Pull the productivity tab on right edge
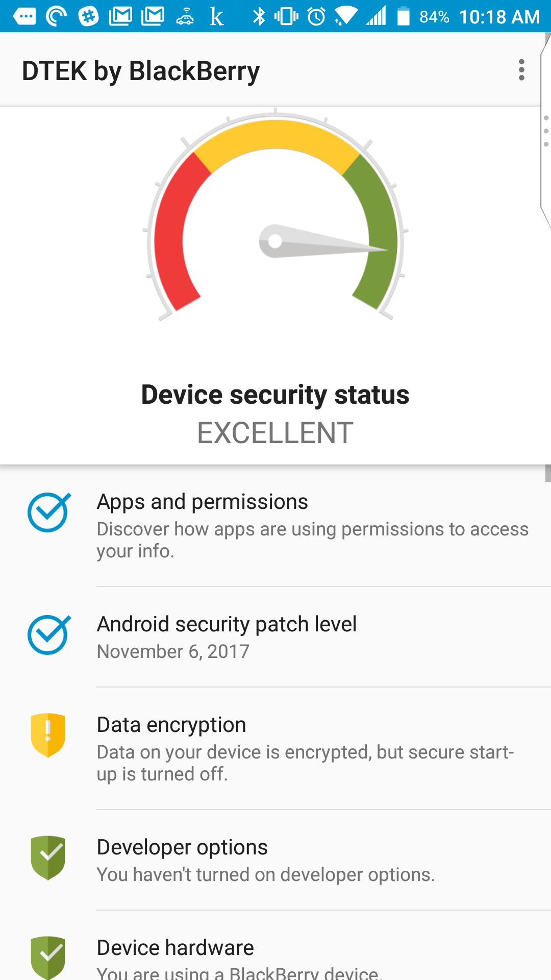 tap(545, 130)
